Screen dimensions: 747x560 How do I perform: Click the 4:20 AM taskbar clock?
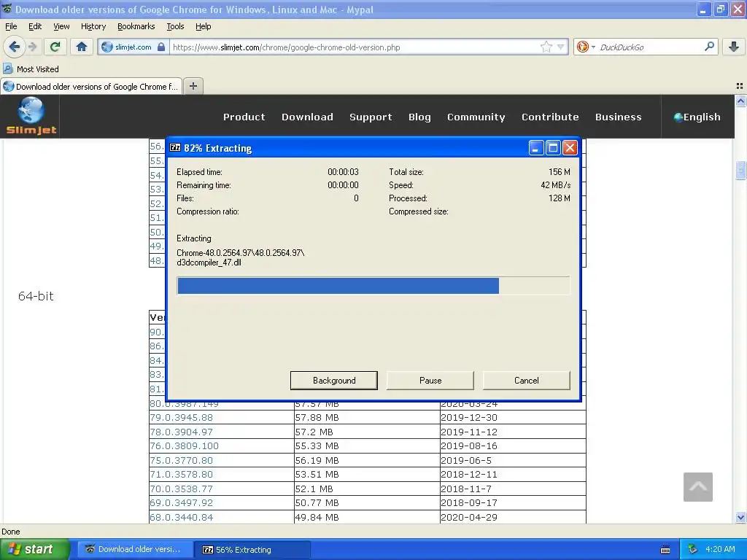click(x=720, y=549)
